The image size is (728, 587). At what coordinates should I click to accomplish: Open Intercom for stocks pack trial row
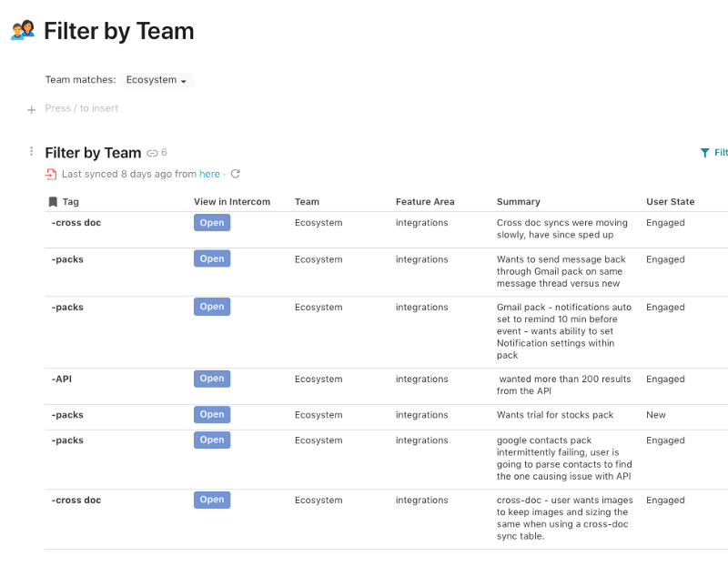[212, 414]
